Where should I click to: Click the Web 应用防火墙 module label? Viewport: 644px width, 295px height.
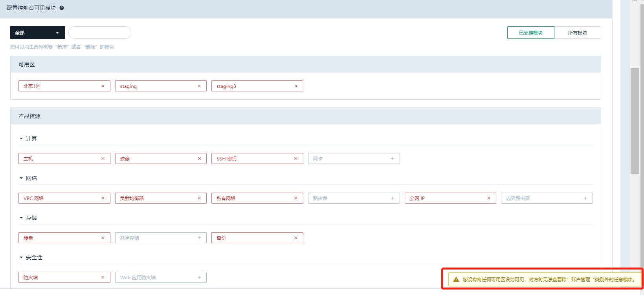pos(138,277)
